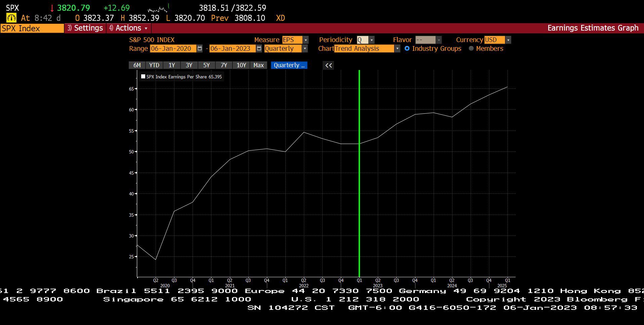
Task: Open the Actions menu arrow
Action: pos(146,28)
